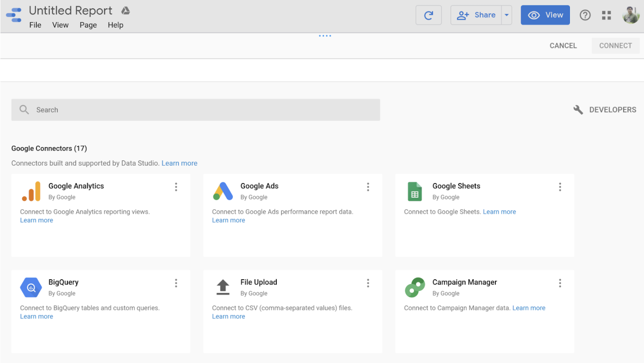This screenshot has height=363, width=644.
Task: Click the Untitled Report title
Action: [71, 11]
